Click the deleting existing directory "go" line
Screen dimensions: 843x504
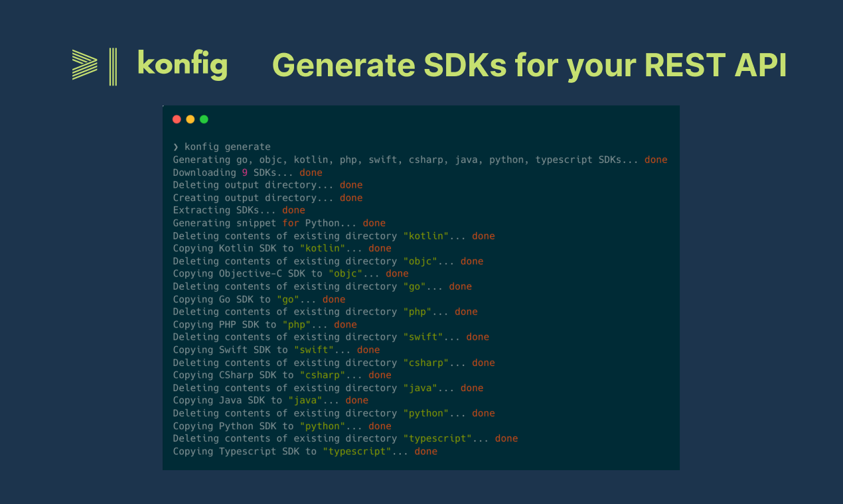coord(323,286)
